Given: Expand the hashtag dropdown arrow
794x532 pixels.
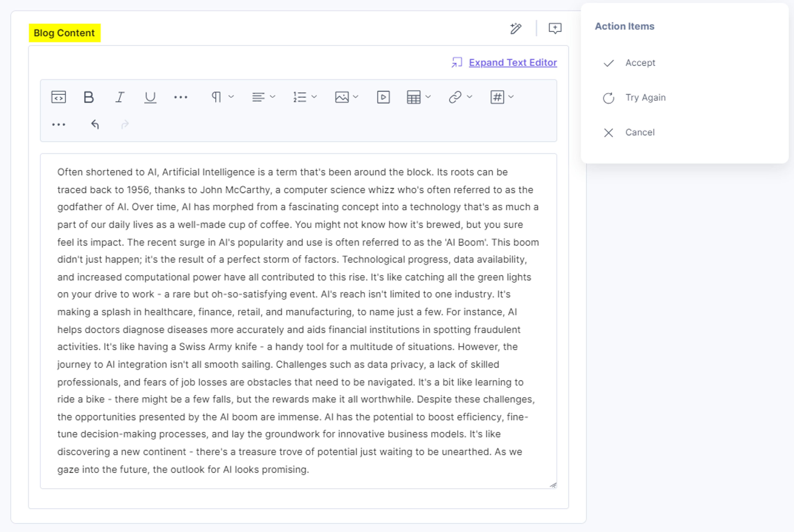Looking at the screenshot, I should (511, 97).
